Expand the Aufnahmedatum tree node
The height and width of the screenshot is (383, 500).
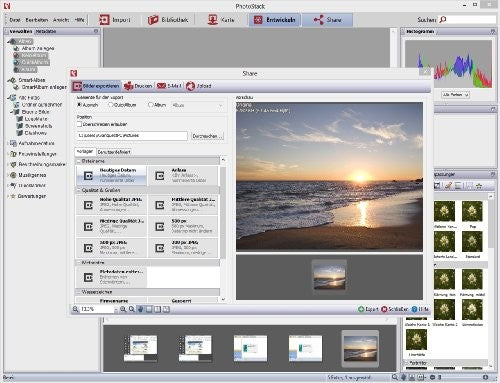point(8,143)
